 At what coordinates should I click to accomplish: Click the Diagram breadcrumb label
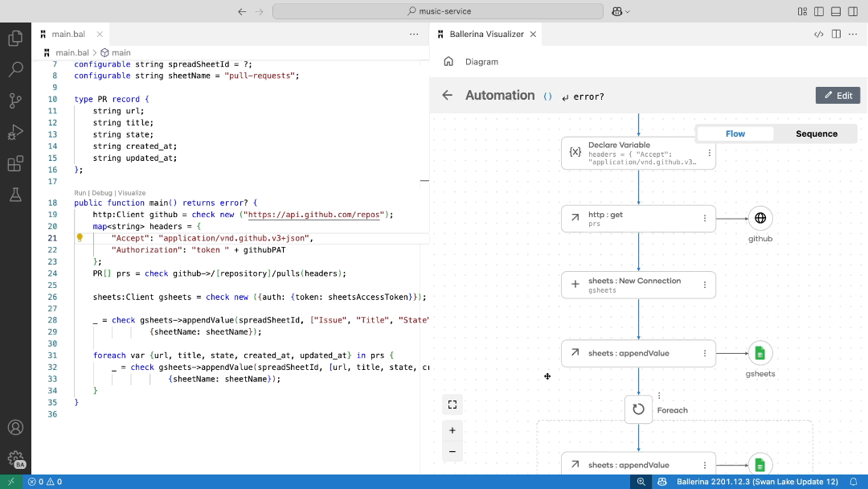(481, 62)
